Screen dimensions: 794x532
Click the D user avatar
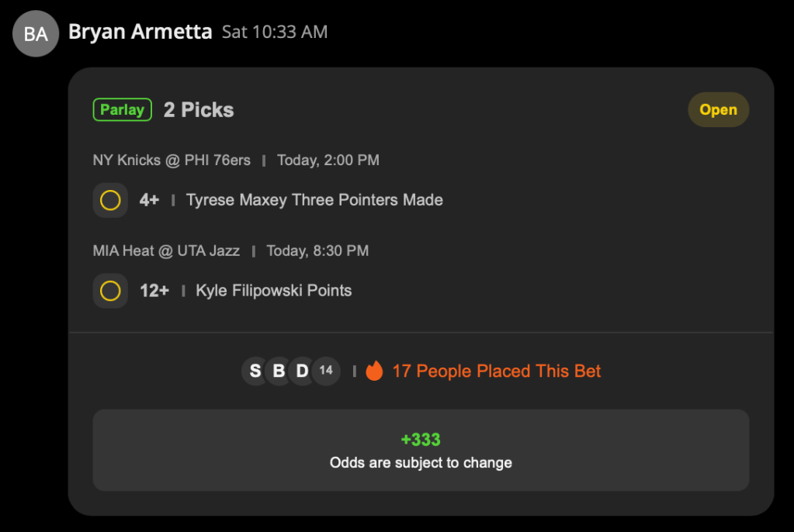(x=302, y=371)
